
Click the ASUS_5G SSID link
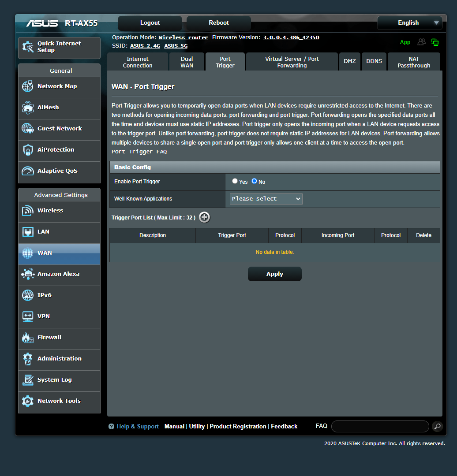click(x=176, y=46)
